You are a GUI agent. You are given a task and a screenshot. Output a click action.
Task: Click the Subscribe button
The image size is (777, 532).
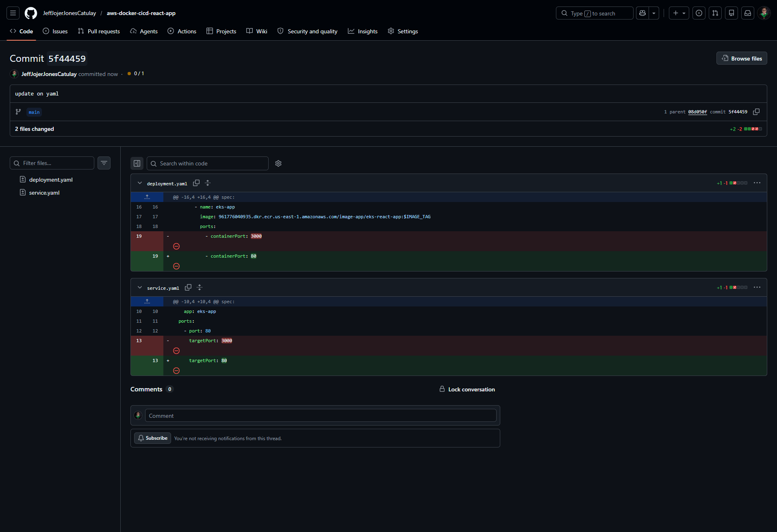point(152,438)
